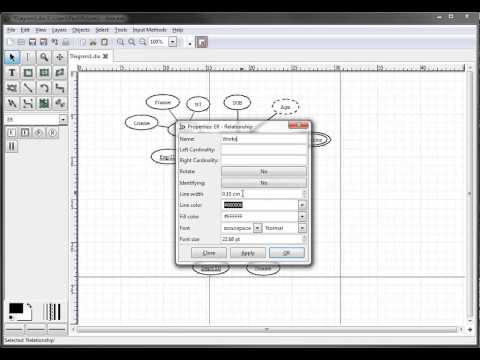Select the Polygon tool

click(x=60, y=73)
